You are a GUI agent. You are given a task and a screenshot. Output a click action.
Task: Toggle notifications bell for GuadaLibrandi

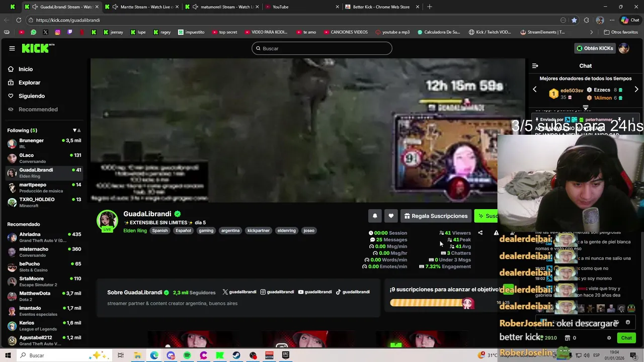pos(375,216)
